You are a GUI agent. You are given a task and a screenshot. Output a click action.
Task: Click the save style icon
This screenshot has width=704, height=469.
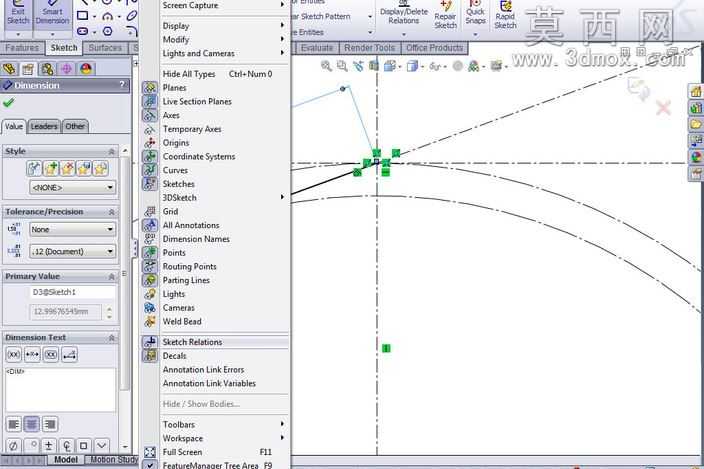point(84,169)
